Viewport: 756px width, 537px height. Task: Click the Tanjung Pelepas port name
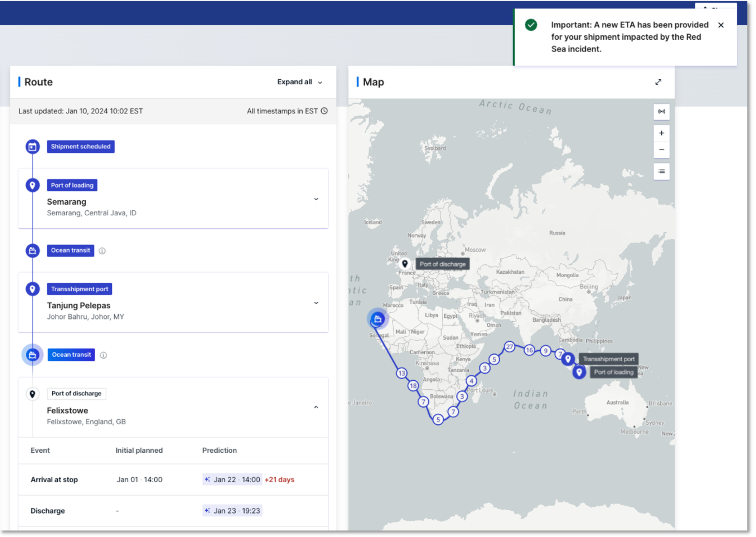click(79, 306)
